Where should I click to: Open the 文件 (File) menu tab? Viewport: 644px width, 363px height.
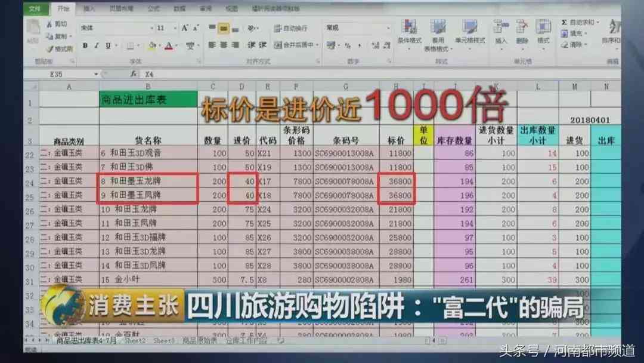tap(36, 9)
